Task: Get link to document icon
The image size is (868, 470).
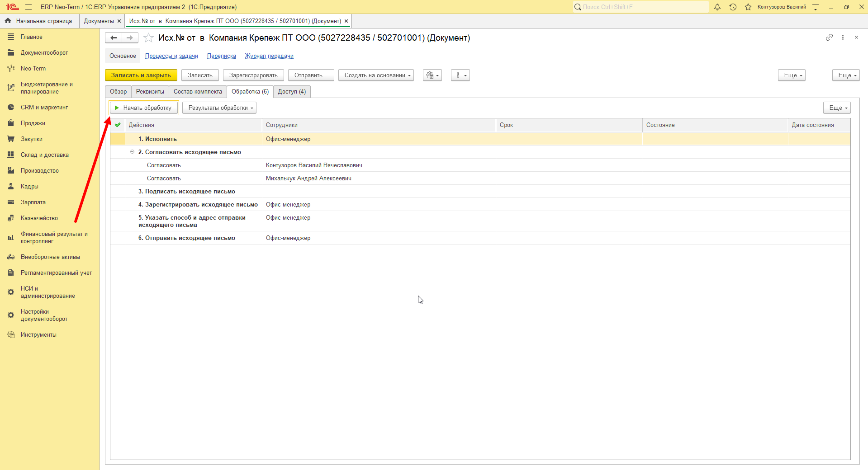Action: pos(829,38)
